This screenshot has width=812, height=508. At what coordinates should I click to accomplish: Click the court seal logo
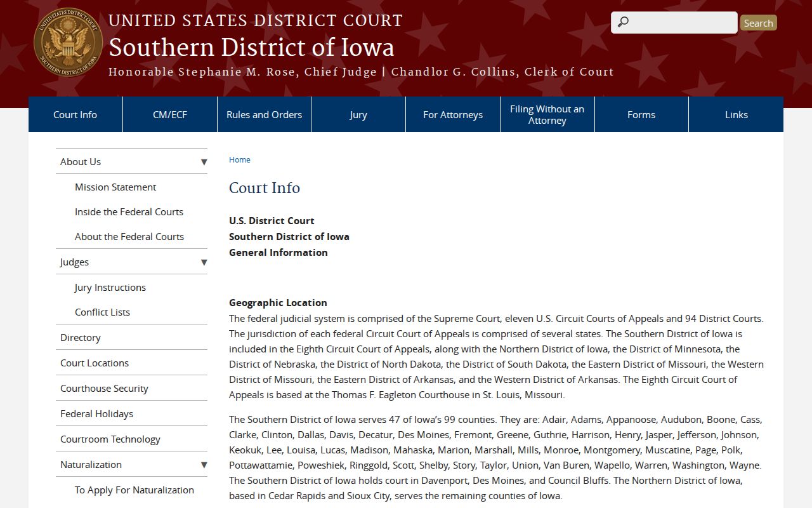(x=68, y=43)
